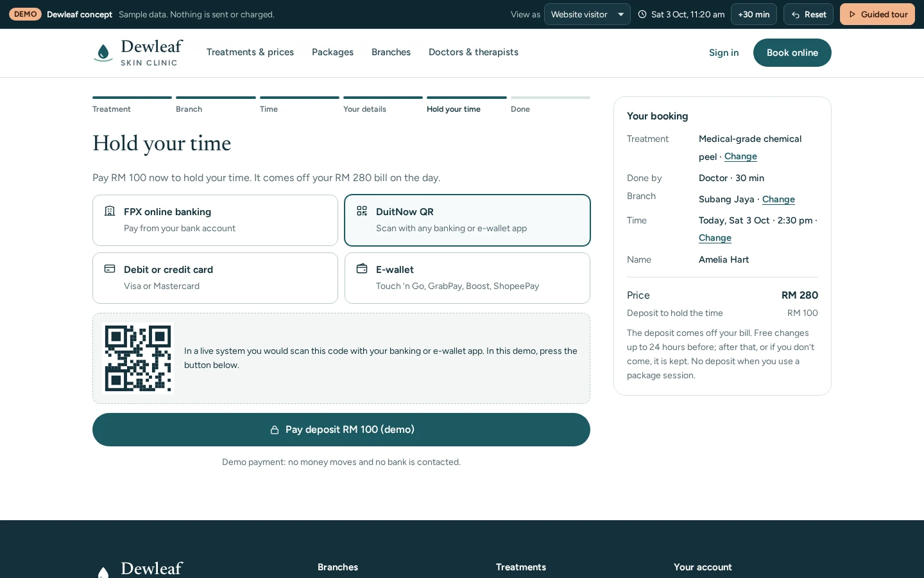Image resolution: width=924 pixels, height=578 pixels.
Task: Click the footer Dewleaf logo
Action: [x=138, y=569]
